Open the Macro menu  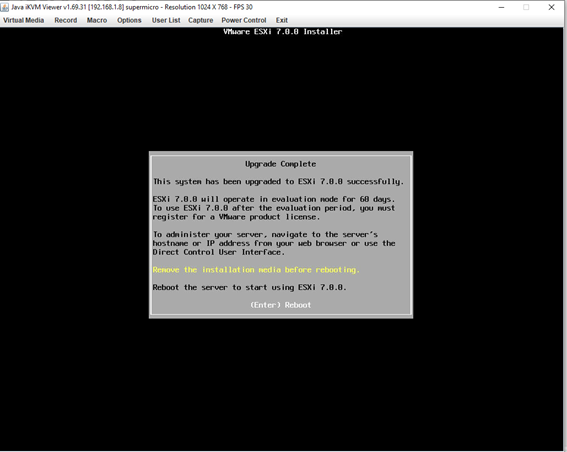point(97,20)
